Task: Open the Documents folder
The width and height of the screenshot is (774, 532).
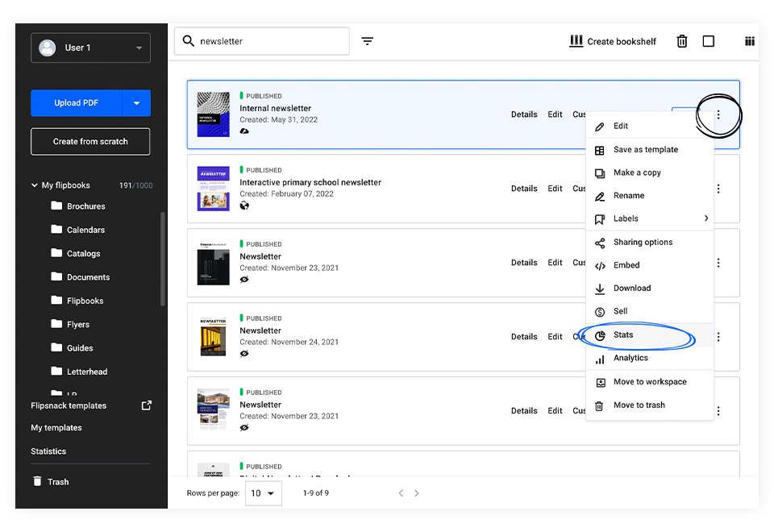Action: 81,277
